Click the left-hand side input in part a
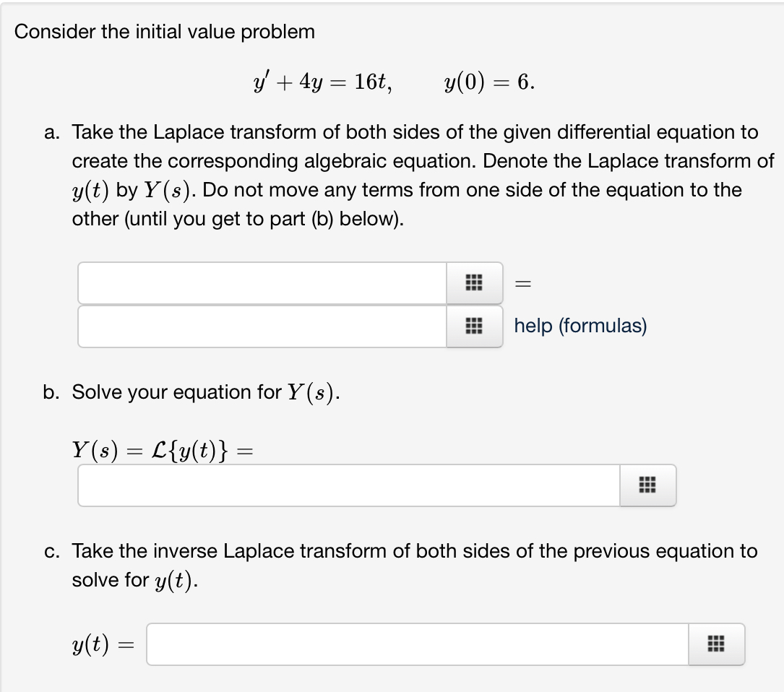784x692 pixels. point(262,283)
